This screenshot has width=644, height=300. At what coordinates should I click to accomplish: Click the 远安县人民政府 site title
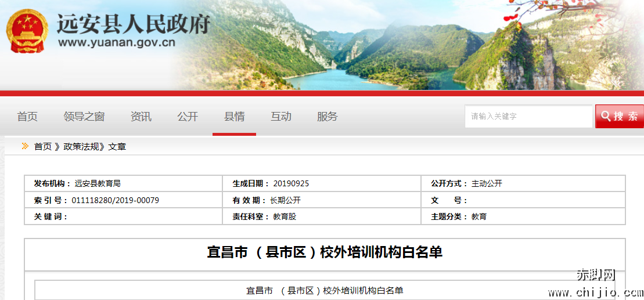tap(133, 23)
